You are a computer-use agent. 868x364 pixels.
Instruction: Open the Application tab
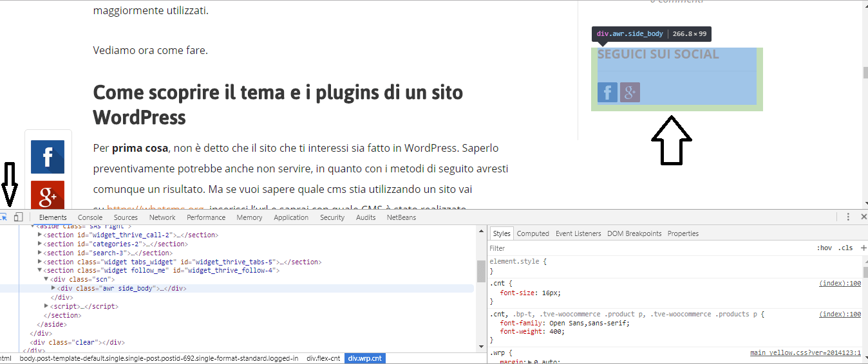291,217
